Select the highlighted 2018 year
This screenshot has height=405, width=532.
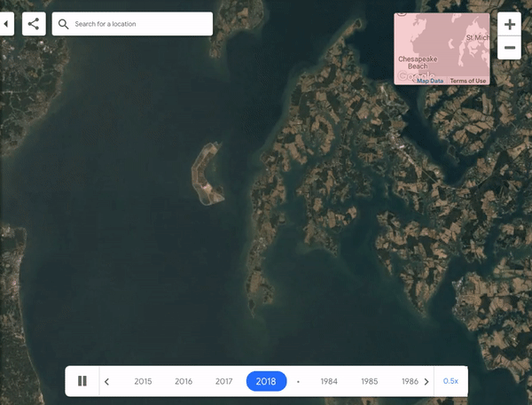pos(266,382)
